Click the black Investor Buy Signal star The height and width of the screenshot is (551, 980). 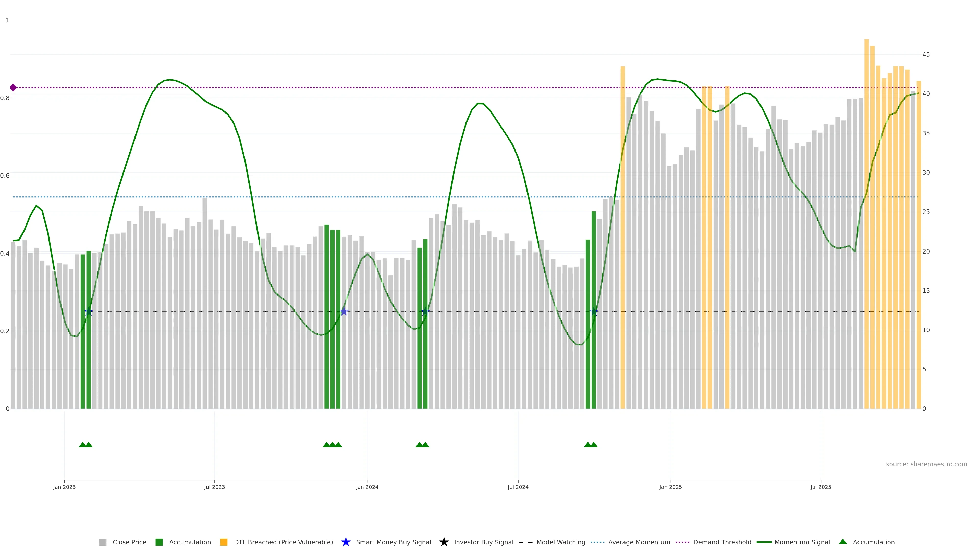(444, 542)
